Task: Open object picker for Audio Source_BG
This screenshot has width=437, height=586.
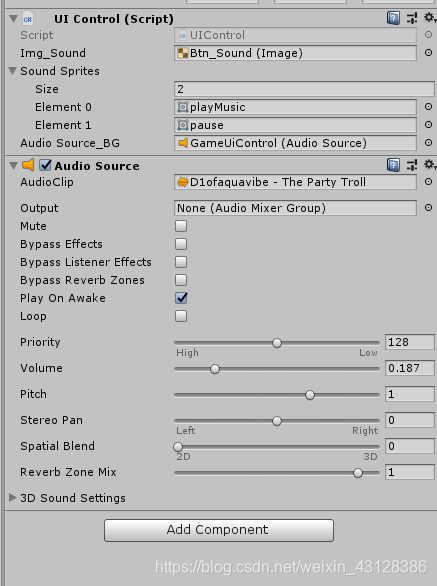Action: (428, 142)
